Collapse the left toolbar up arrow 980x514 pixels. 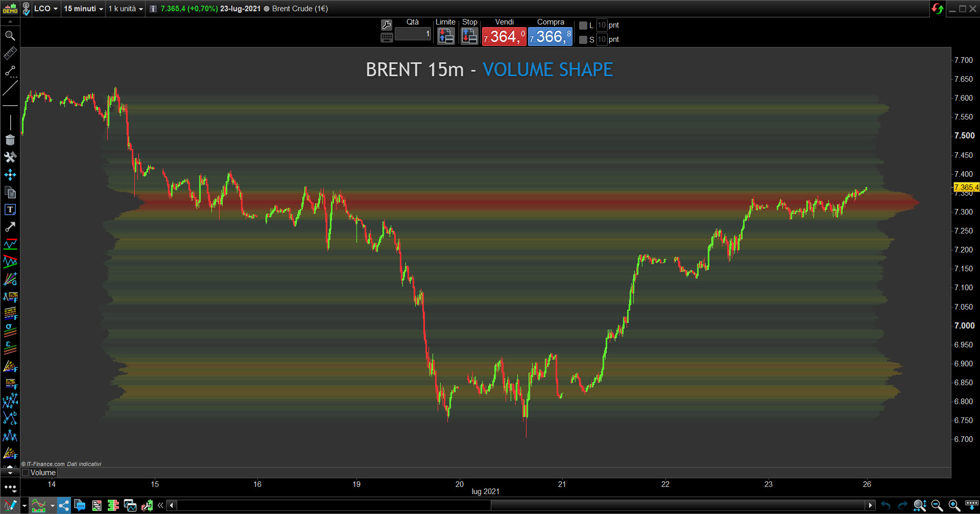[10, 22]
